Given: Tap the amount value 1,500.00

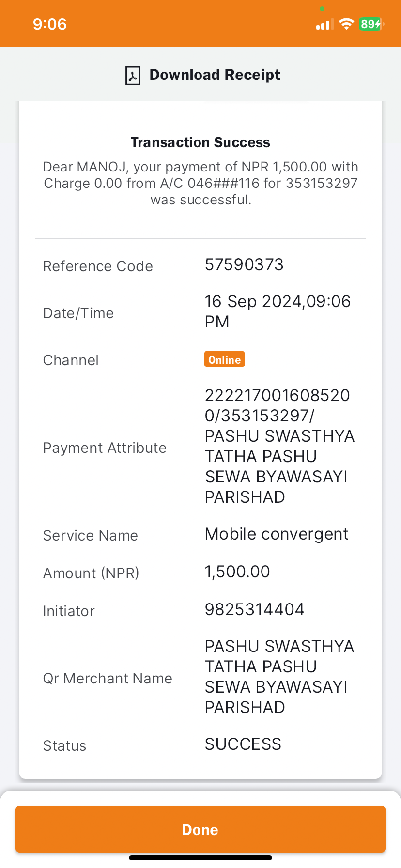Looking at the screenshot, I should (x=237, y=572).
